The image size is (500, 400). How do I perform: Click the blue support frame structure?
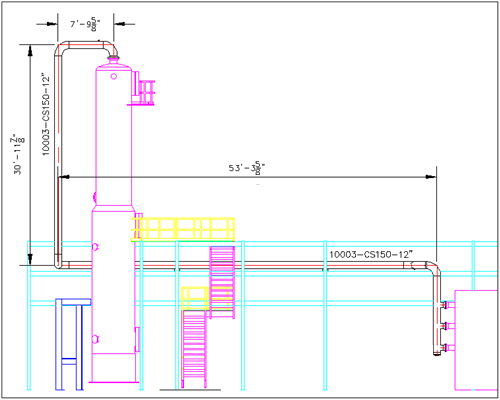pyautogui.click(x=72, y=344)
